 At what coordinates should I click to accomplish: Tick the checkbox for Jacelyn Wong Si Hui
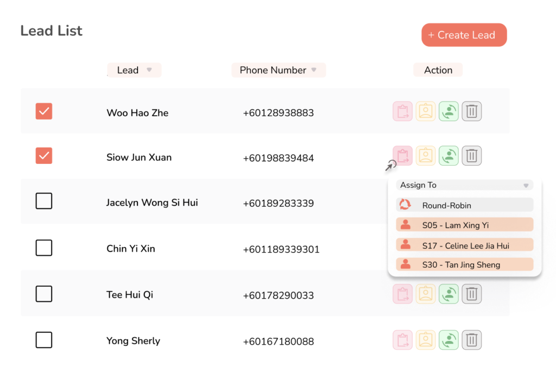[x=44, y=201]
